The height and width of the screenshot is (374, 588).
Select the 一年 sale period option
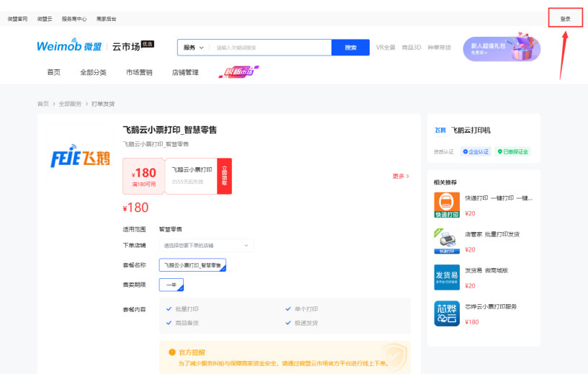(x=171, y=285)
